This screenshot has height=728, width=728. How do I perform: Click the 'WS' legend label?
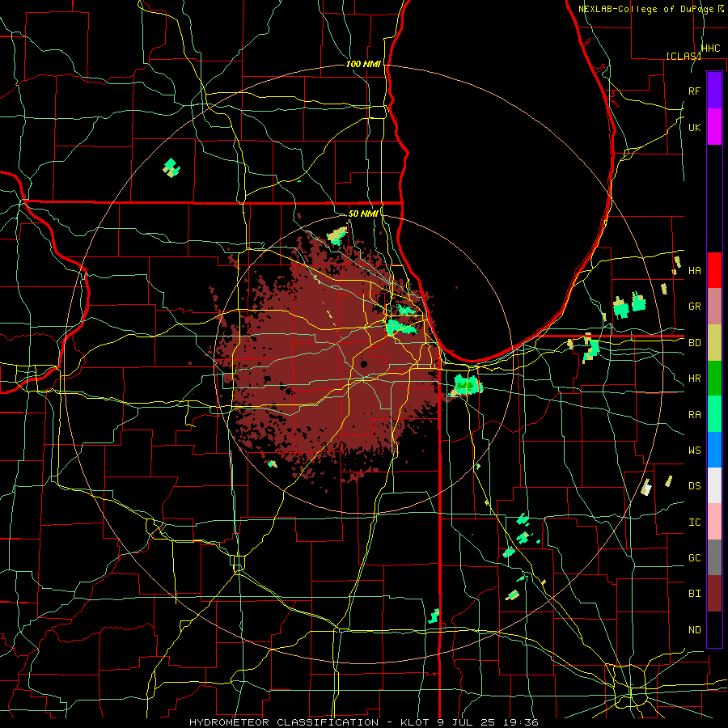[x=694, y=450]
